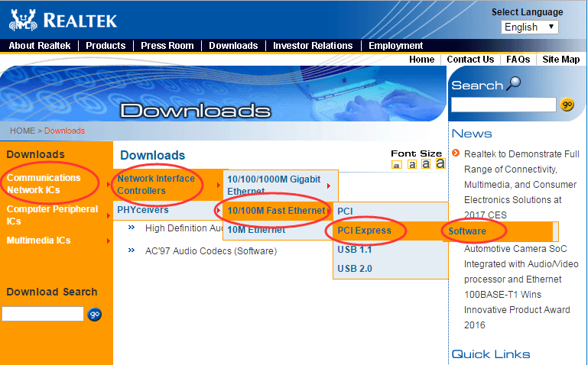Open Realtek CES 2017 news article

(521, 185)
